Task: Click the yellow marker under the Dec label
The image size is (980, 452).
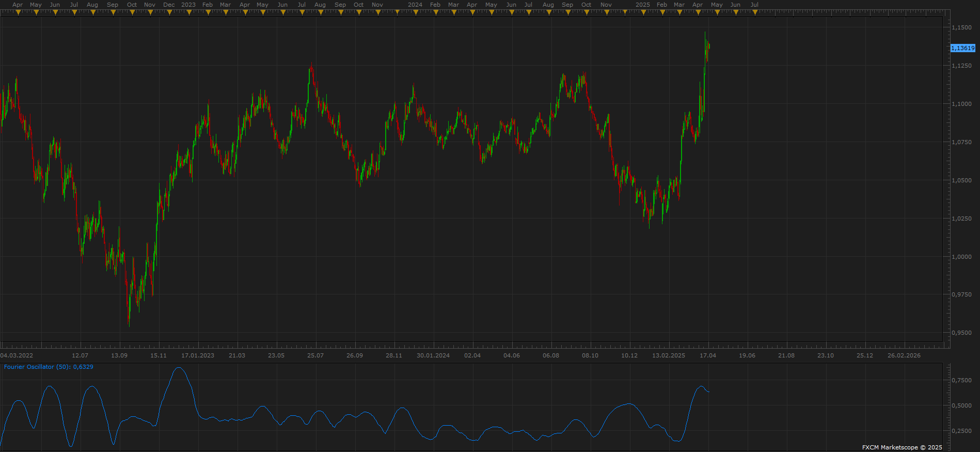Action: click(169, 12)
